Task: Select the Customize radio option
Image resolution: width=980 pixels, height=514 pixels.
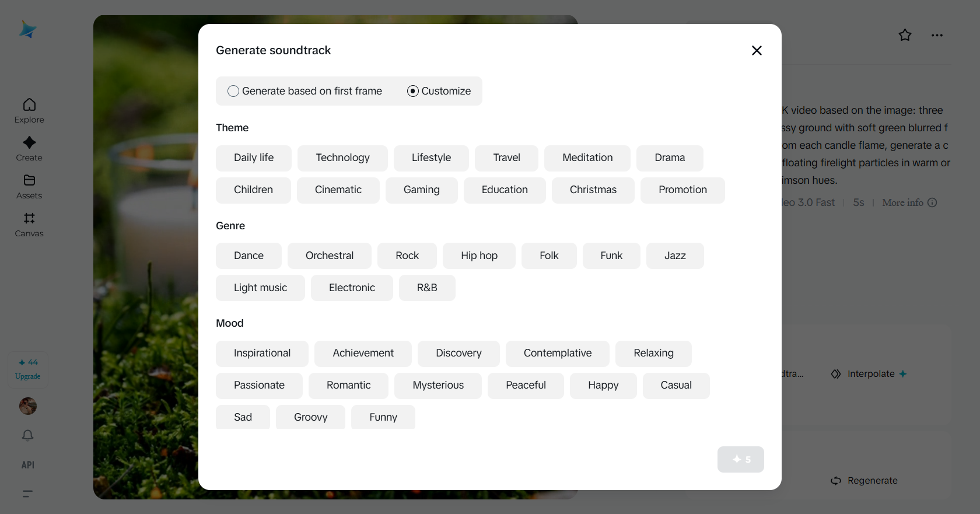Action: coord(413,91)
